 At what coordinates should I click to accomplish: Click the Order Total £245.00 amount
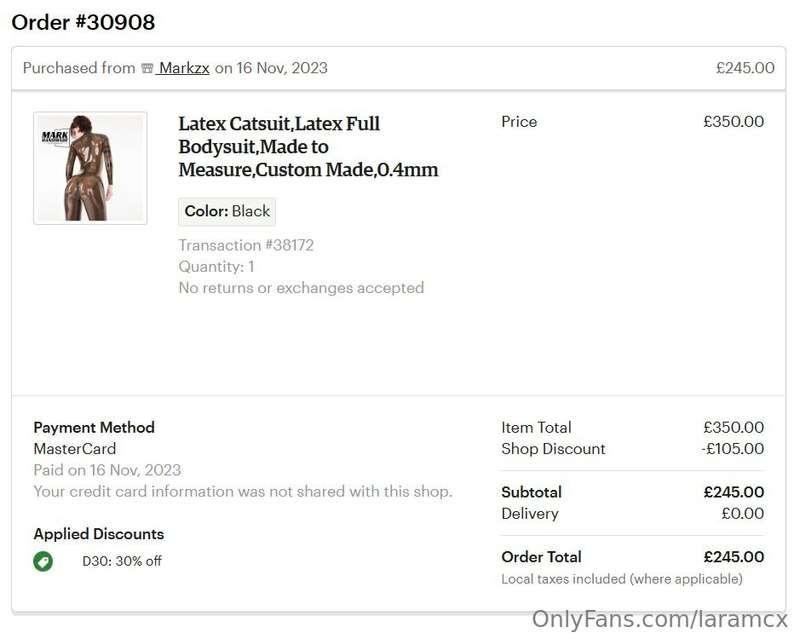[734, 557]
